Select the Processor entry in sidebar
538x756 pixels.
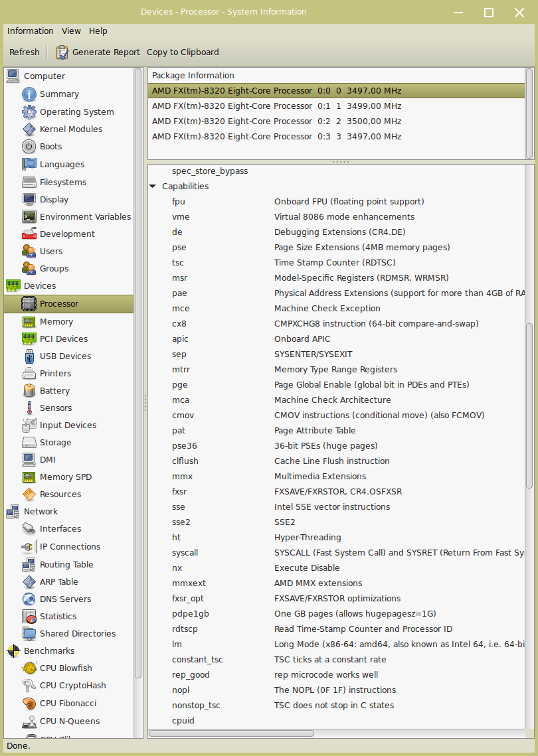click(x=68, y=304)
